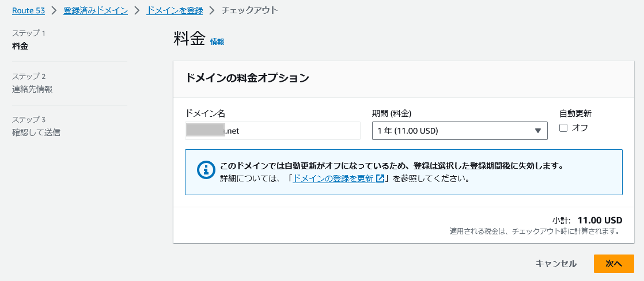Go to ドメインを登録 breadcrumb link

click(x=173, y=10)
